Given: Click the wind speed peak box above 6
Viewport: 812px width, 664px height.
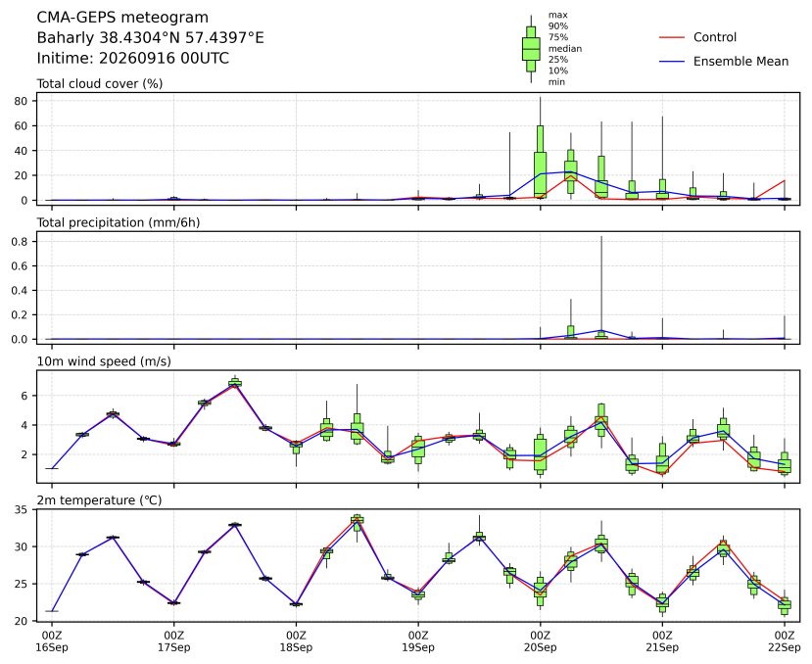Looking at the screenshot, I should (235, 383).
